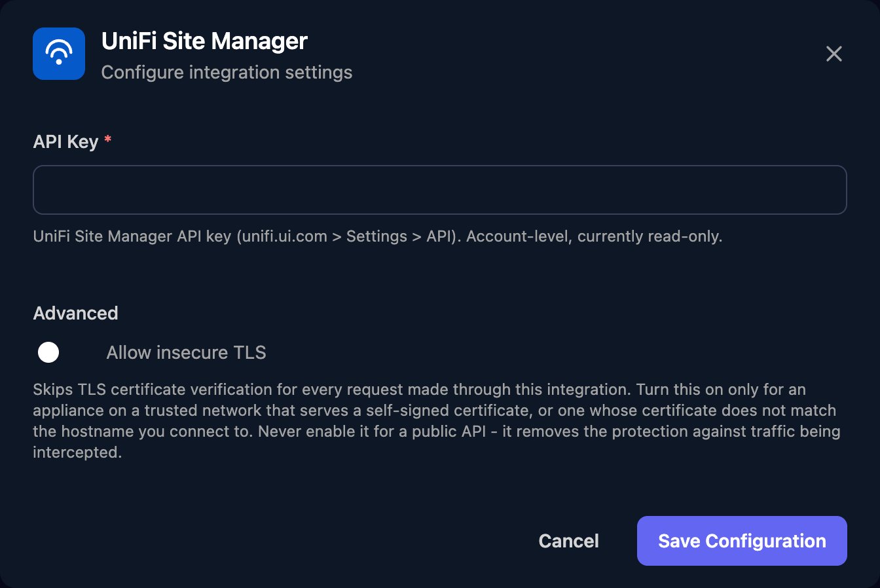Viewport: 880px width, 588px height.
Task: Click the UniFi Site Manager Wi-Fi icon
Action: pos(59,54)
